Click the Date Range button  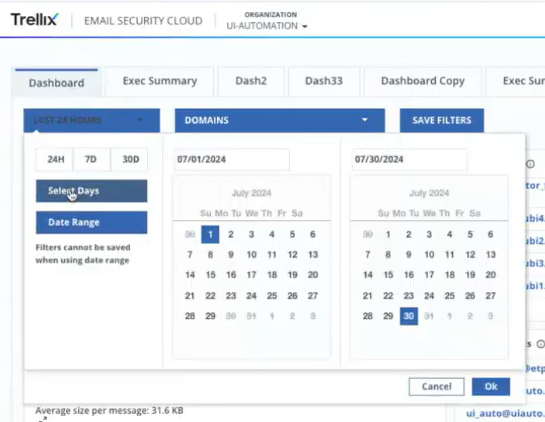(91, 222)
